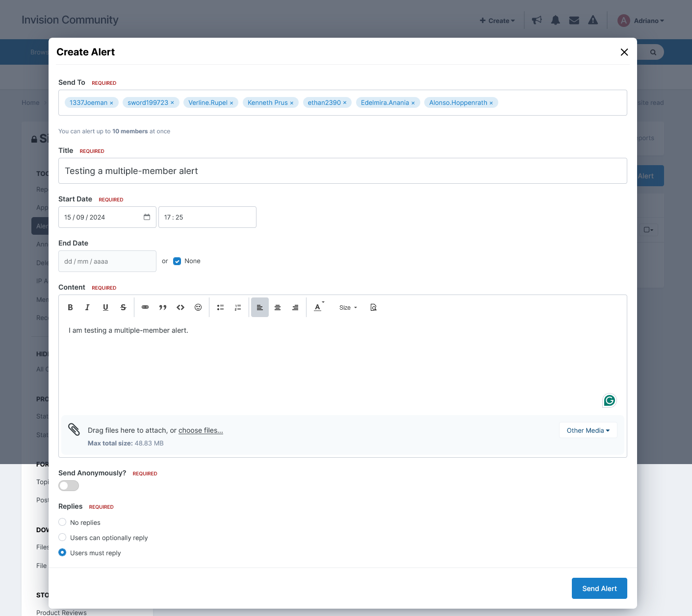This screenshot has width=692, height=616.
Task: Click into the alert Title field
Action: click(342, 171)
